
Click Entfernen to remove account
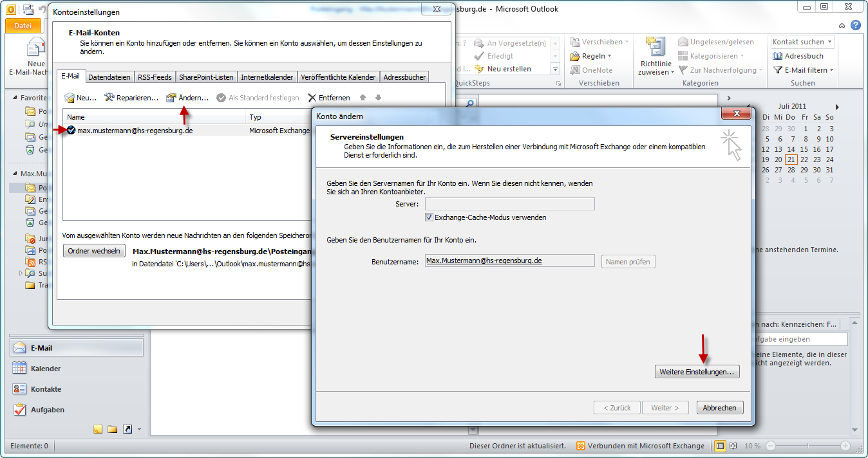click(x=328, y=98)
